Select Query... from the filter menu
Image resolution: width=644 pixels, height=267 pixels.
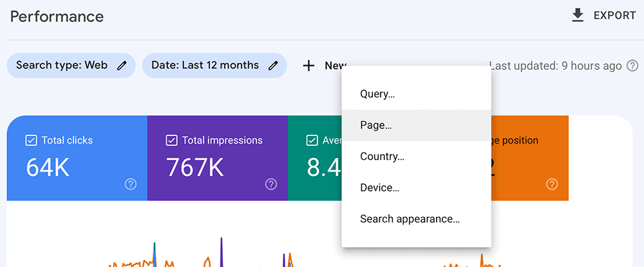pos(416,94)
